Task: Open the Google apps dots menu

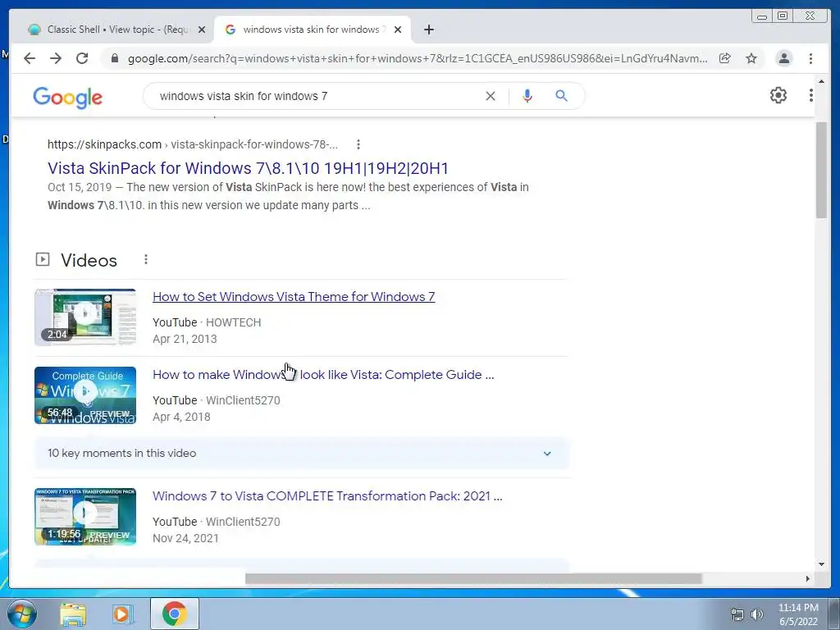Action: (x=811, y=95)
